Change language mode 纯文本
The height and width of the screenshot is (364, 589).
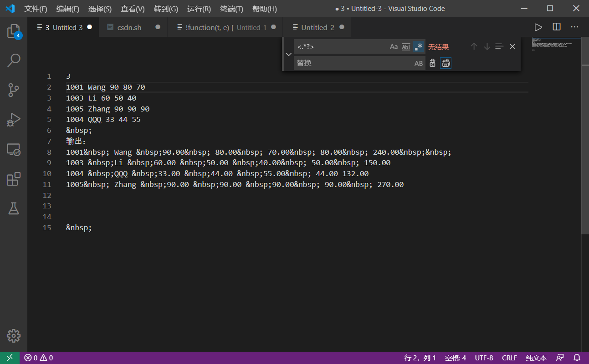[x=536, y=358]
